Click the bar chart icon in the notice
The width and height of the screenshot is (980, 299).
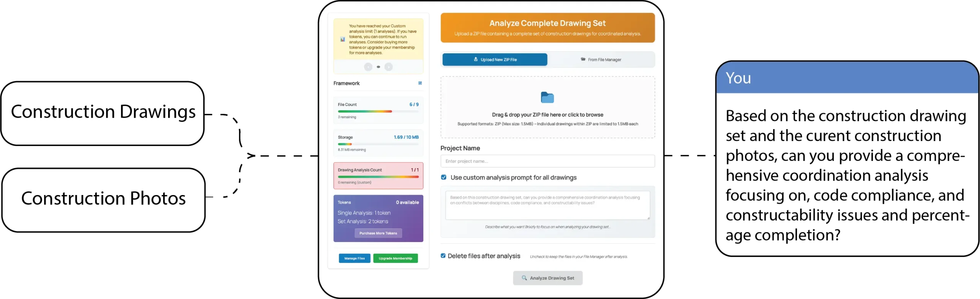pyautogui.click(x=343, y=39)
